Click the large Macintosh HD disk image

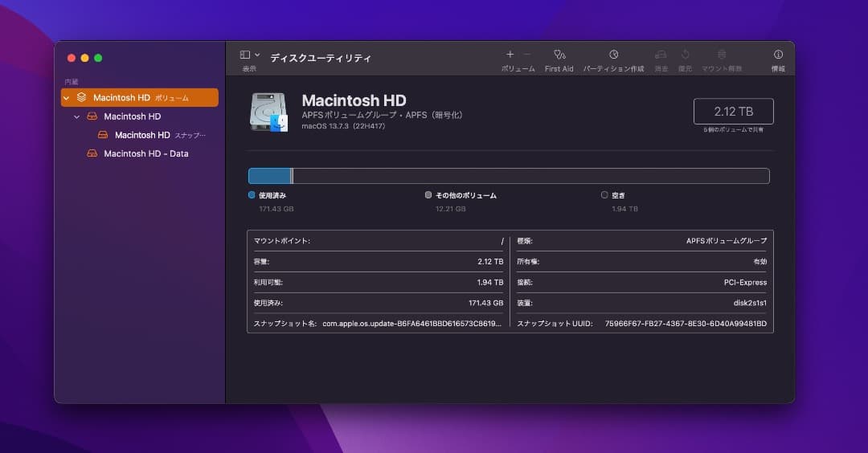tap(269, 112)
